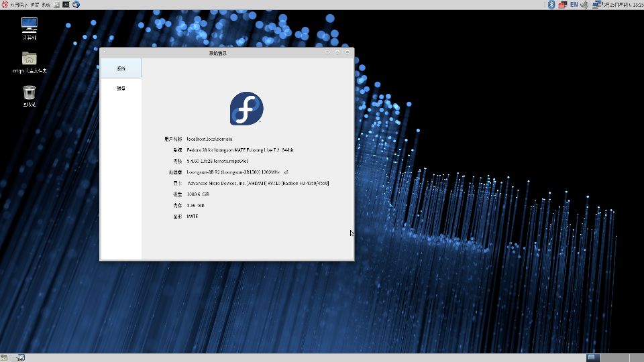Minimize the system information window
644x362 pixels.
pos(327,52)
